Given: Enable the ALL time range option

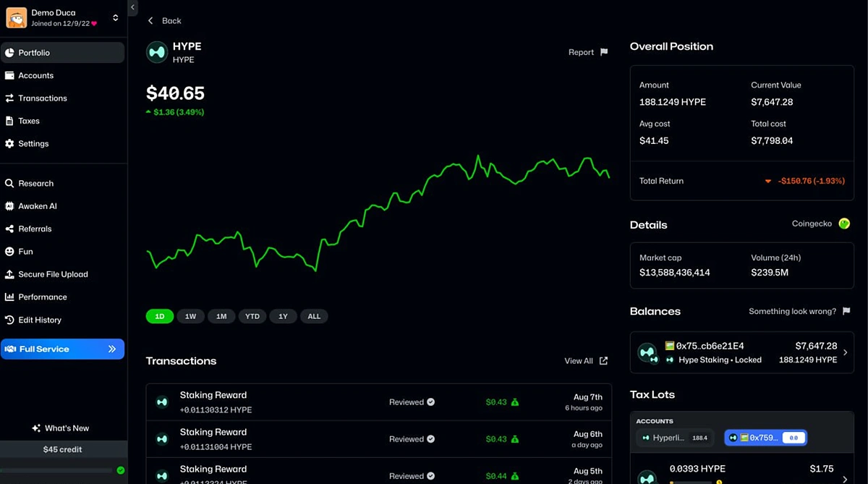Looking at the screenshot, I should click(x=314, y=316).
